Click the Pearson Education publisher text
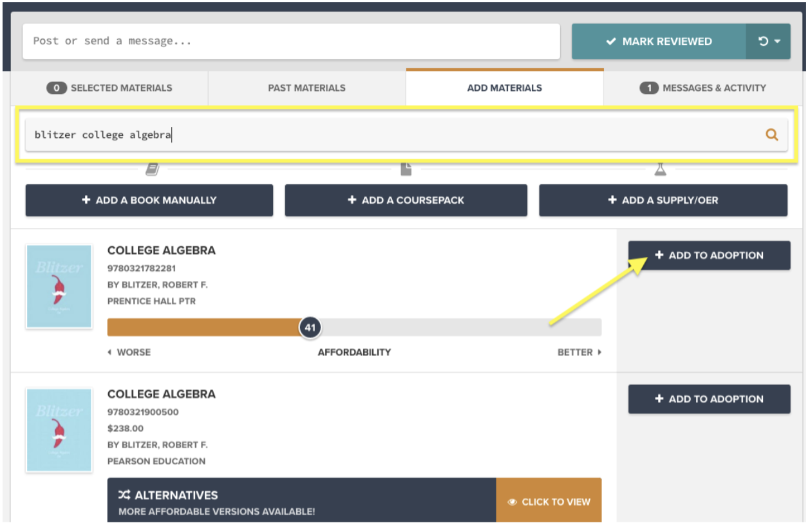The image size is (810, 532). 156,461
